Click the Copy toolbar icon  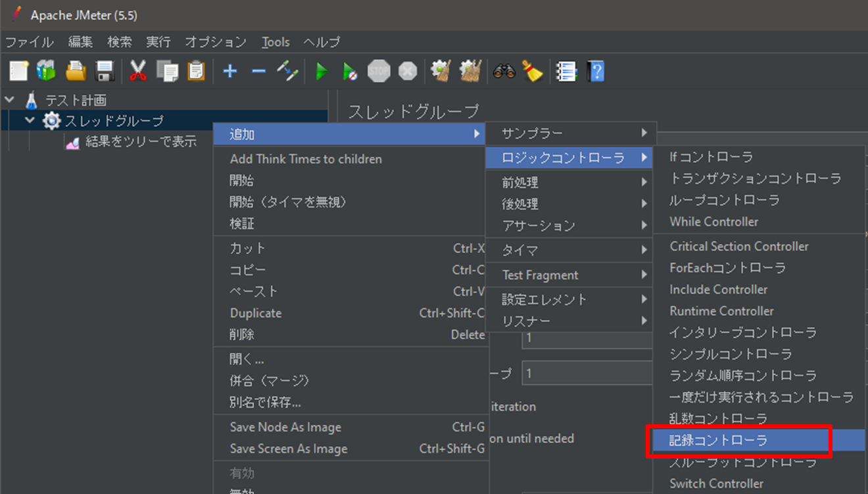(x=167, y=70)
